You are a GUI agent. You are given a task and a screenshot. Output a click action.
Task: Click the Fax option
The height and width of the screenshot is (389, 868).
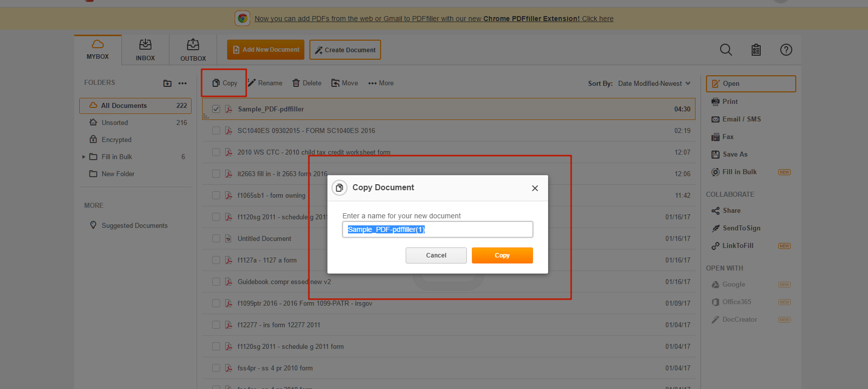coord(723,137)
